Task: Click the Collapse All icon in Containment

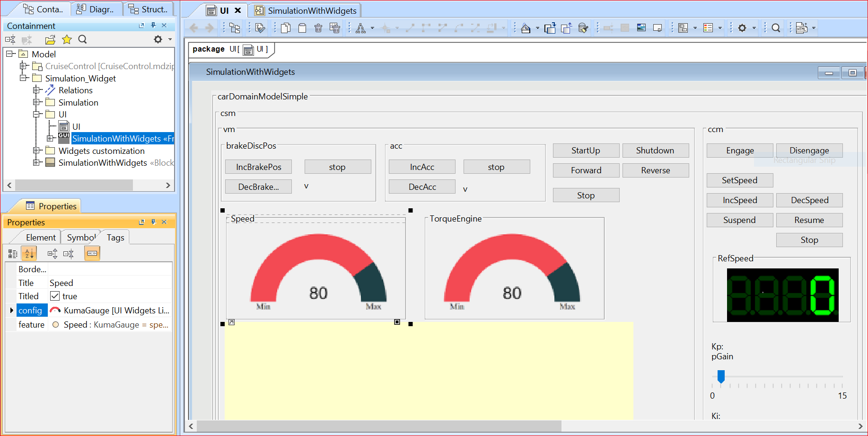Action: point(10,40)
